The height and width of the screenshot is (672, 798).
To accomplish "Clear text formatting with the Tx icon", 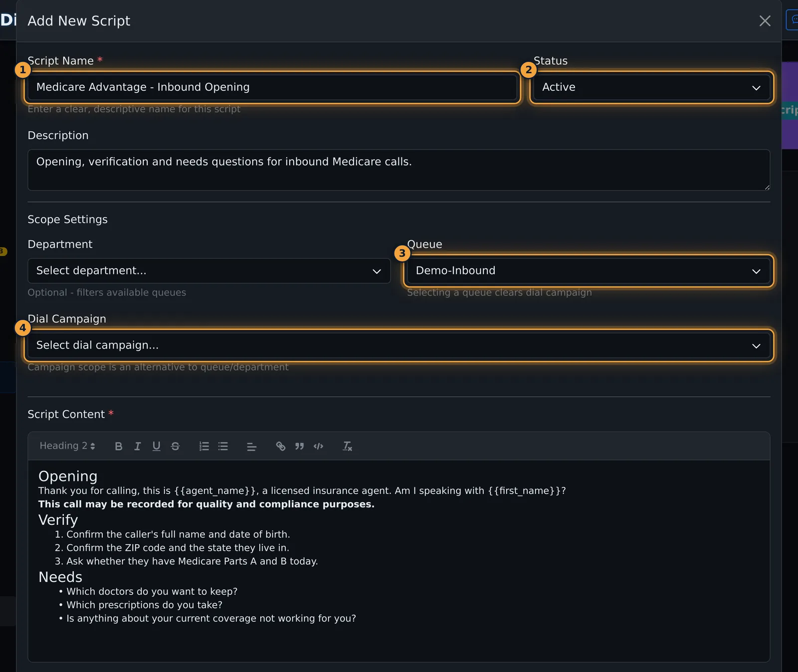I will (347, 446).
